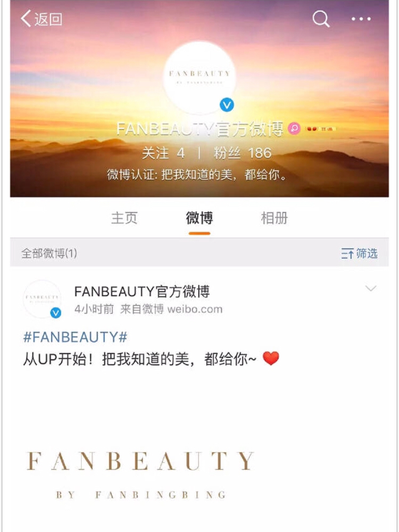Image resolution: width=399 pixels, height=532 pixels.
Task: Click the membership badge next to the gender icon
Action: click(320, 129)
